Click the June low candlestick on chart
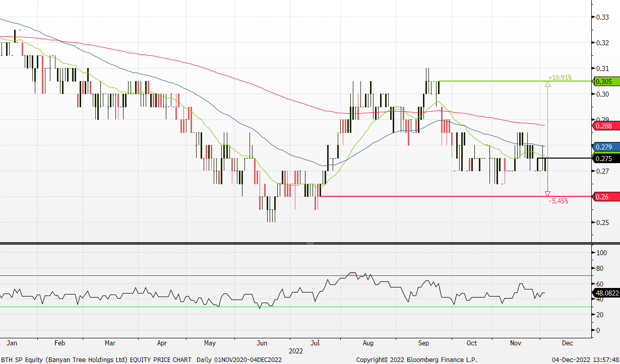Image resolution: width=620 pixels, height=364 pixels. pos(271,216)
